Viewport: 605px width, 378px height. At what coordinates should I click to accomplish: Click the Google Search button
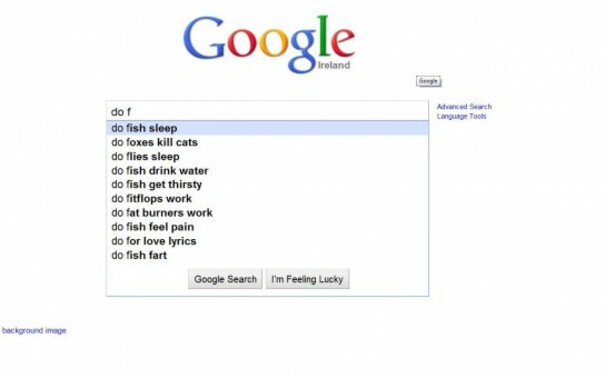click(x=225, y=279)
